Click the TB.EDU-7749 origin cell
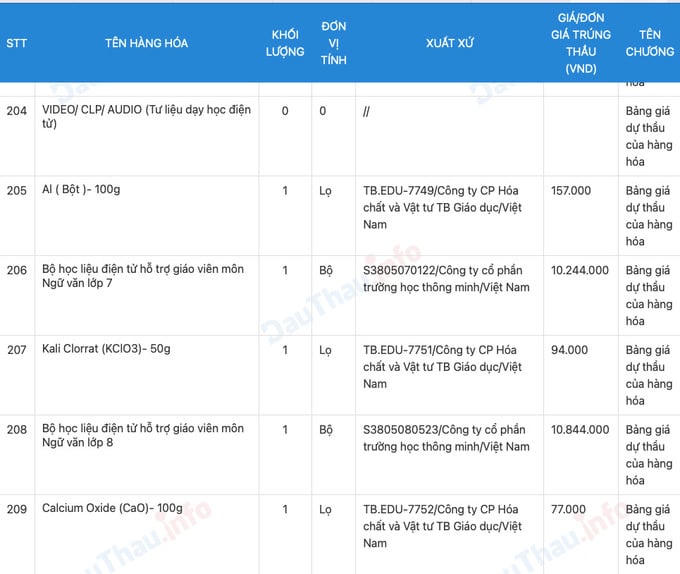 click(448, 208)
